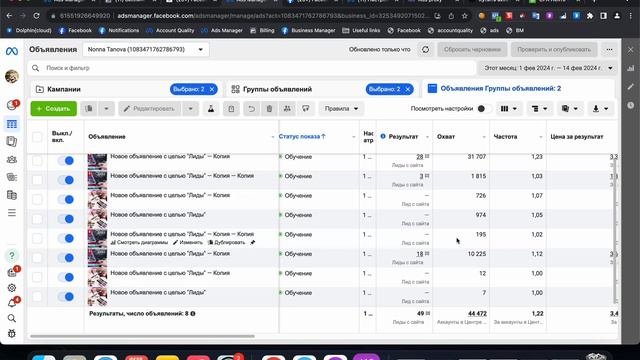
Task: Click the Поиск и фильтр search field
Action: 252,68
